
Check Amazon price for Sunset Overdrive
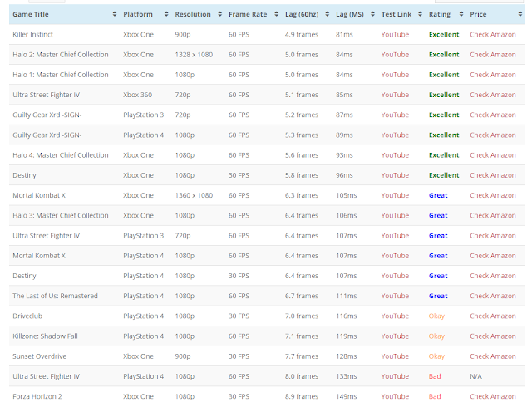[493, 356]
